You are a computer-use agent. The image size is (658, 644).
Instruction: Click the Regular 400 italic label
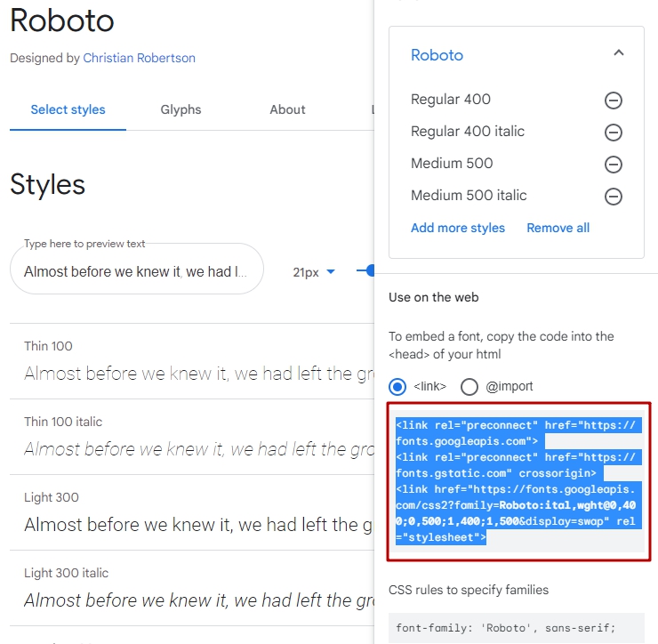coord(468,132)
